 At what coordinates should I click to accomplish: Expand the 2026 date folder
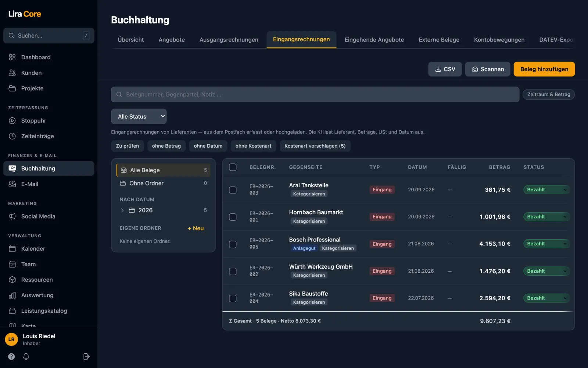click(x=122, y=210)
